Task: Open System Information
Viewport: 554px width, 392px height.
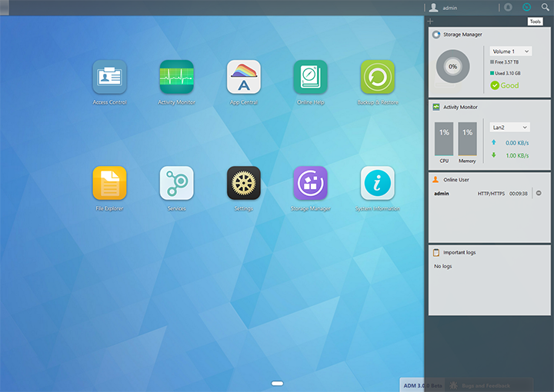Action: [x=377, y=183]
